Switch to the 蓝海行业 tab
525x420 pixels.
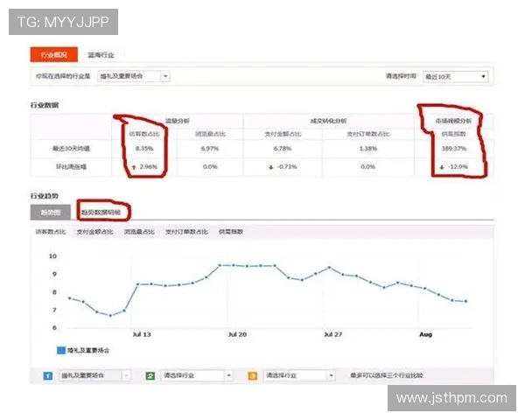tap(101, 54)
